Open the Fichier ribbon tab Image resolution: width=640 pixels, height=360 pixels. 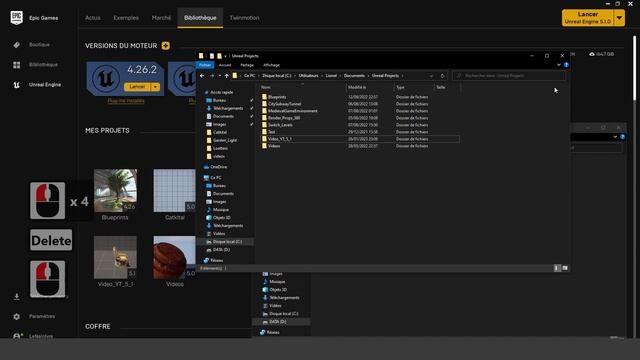pos(205,65)
